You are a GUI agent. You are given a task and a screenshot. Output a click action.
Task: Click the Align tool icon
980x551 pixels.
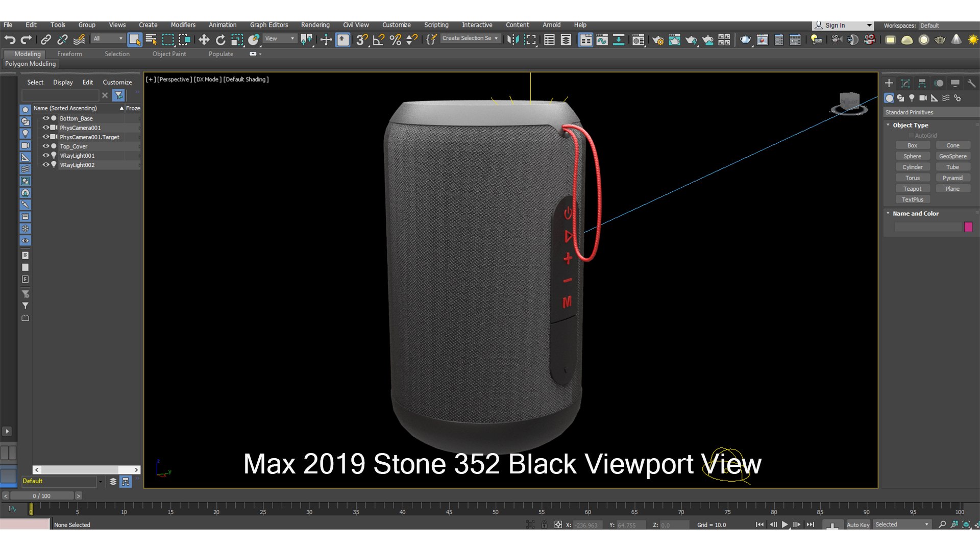[530, 39]
